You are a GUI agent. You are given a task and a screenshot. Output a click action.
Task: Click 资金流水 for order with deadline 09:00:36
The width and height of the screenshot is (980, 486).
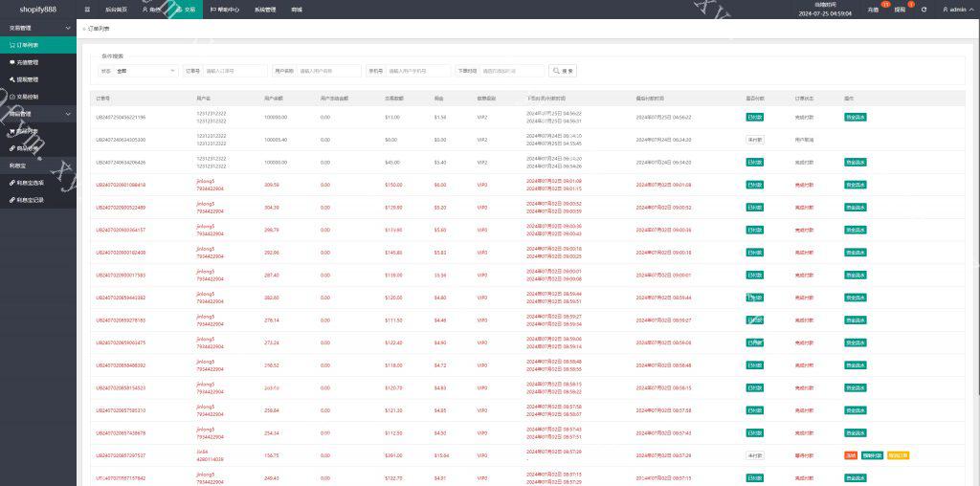click(855, 230)
